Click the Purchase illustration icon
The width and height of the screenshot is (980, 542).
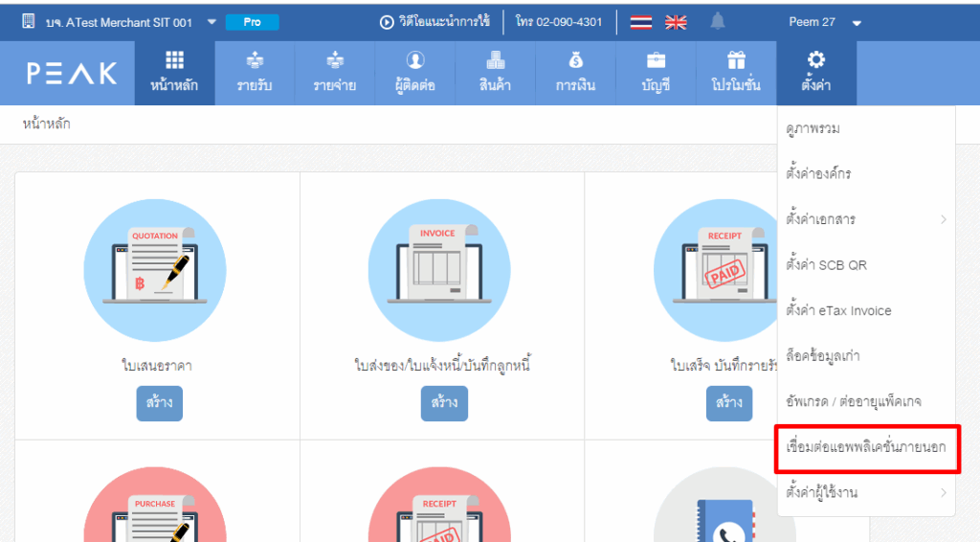tap(155, 505)
